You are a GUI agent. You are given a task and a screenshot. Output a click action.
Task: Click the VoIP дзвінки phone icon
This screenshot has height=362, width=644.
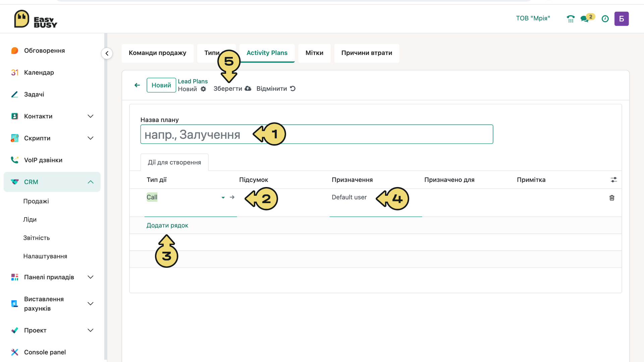tap(14, 160)
